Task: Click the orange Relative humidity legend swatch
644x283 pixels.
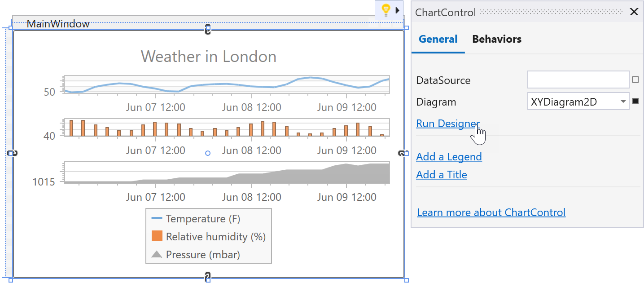Action: pos(157,236)
